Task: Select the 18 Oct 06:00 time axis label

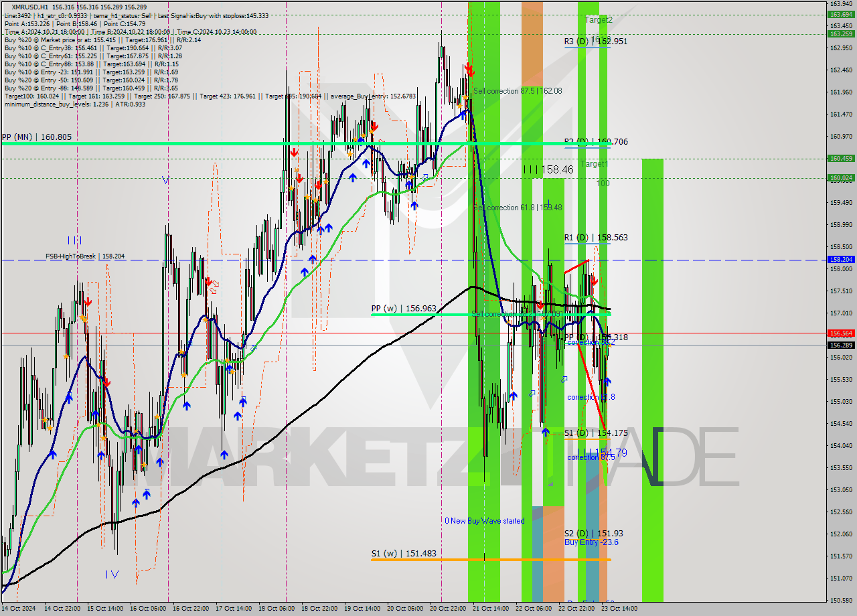Action: [277, 609]
